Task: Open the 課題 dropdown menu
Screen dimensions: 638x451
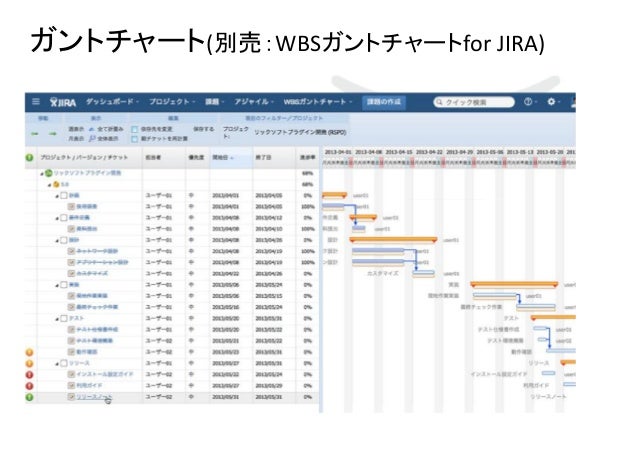Action: click(x=214, y=101)
